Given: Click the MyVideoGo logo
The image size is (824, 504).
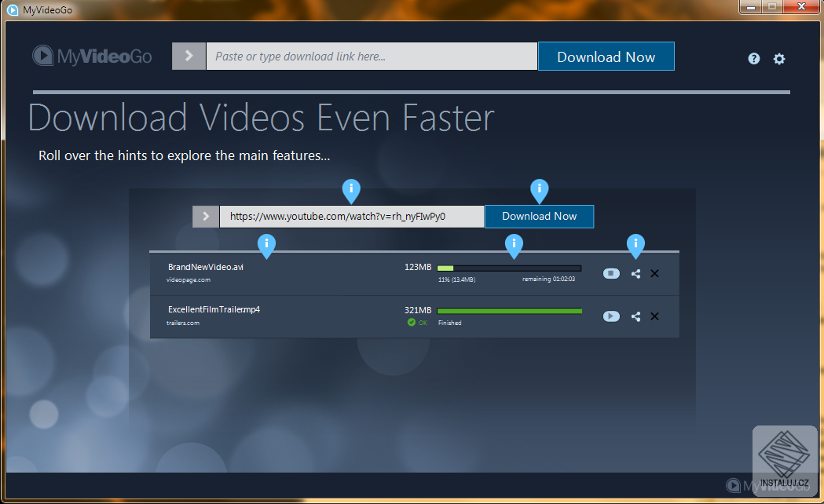Looking at the screenshot, I should (x=92, y=56).
